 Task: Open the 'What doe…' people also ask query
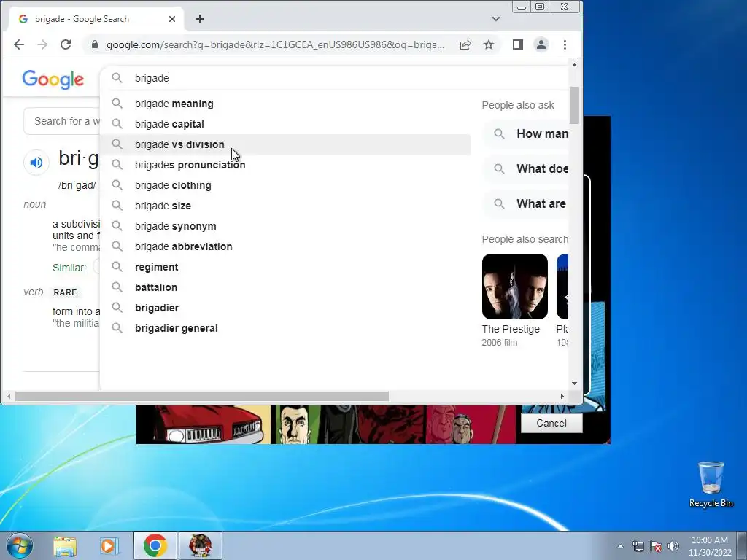pos(526,168)
